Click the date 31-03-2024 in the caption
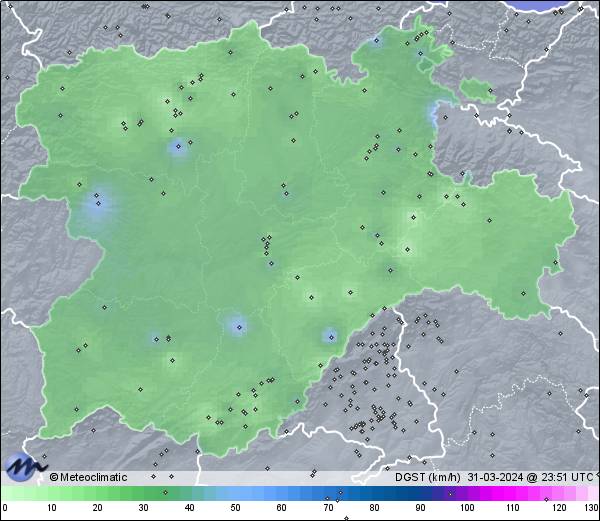Screen dimensions: 600x521 tap(495, 477)
